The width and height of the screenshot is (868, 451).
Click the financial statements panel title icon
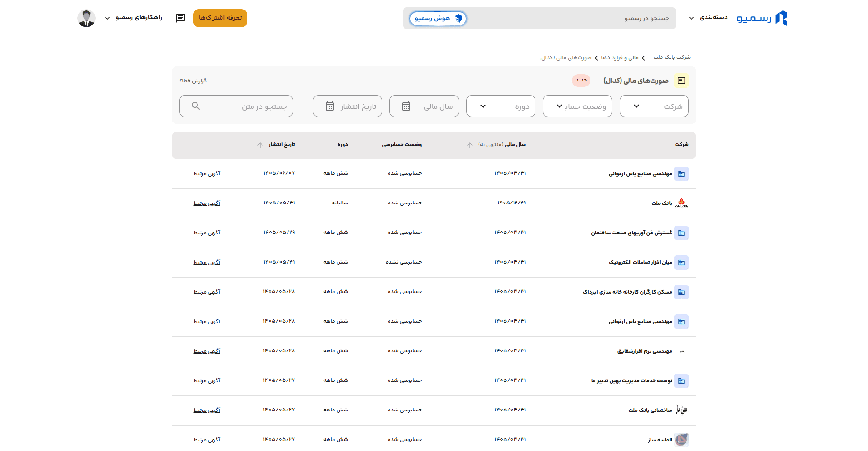click(681, 81)
